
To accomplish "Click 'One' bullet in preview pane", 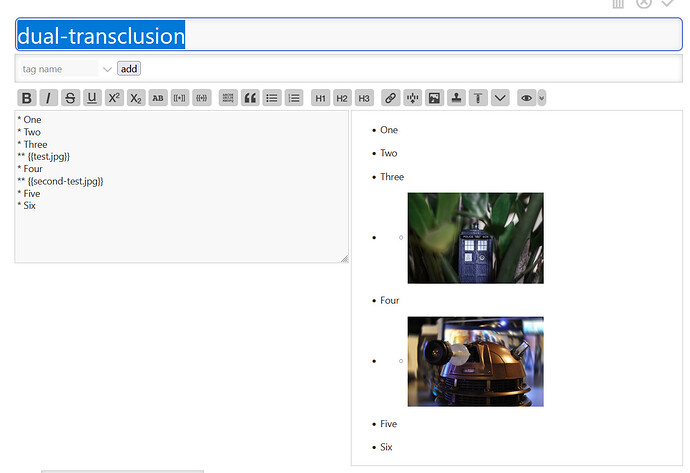I will coord(389,130).
